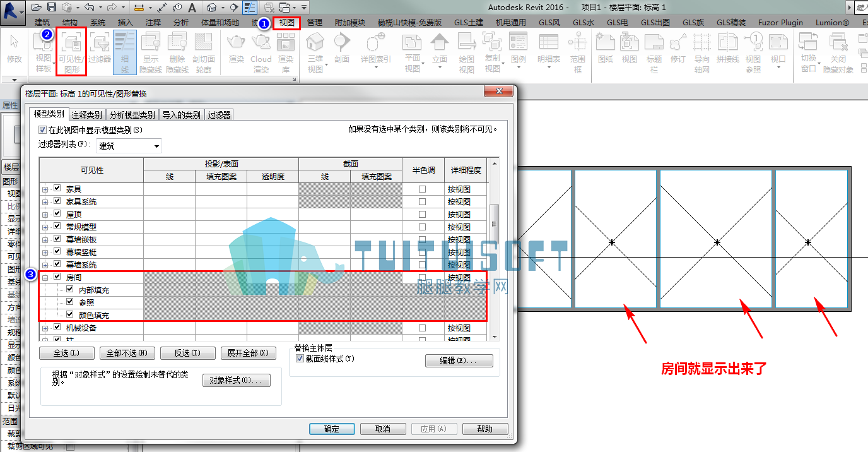Viewport: 868px width, 452px height.
Task: Toggle the 内部填充 checkbox under 房间
Action: coord(70,290)
